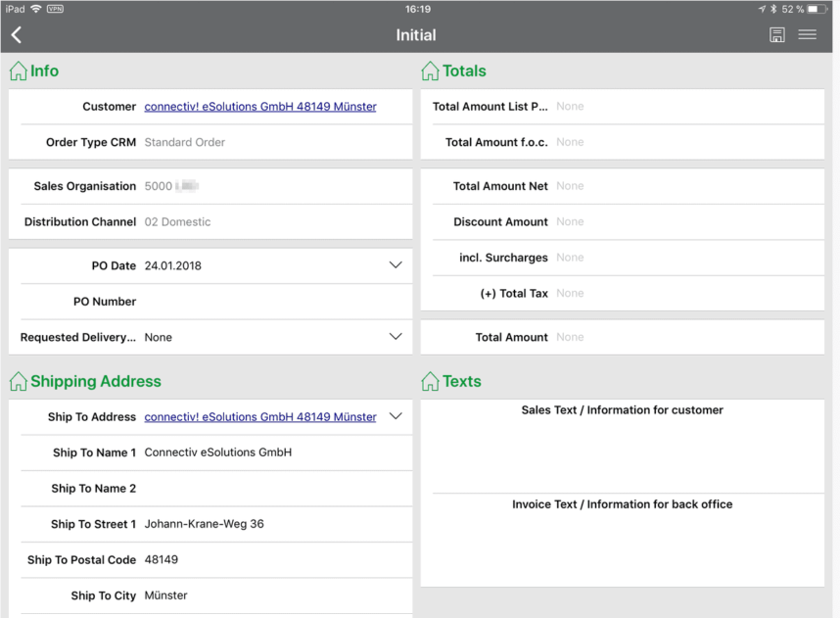840x618 pixels.
Task: Expand the PO Date dropdown chevron
Action: 396,265
